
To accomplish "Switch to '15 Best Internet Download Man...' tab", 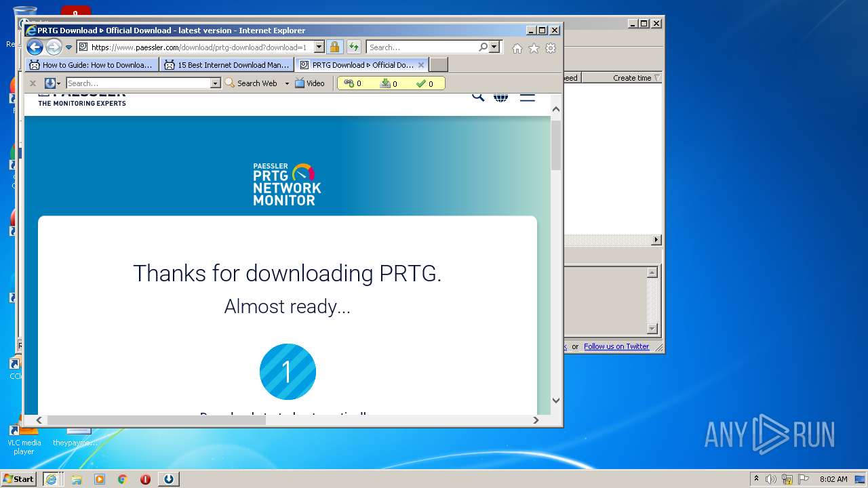I will [227, 65].
